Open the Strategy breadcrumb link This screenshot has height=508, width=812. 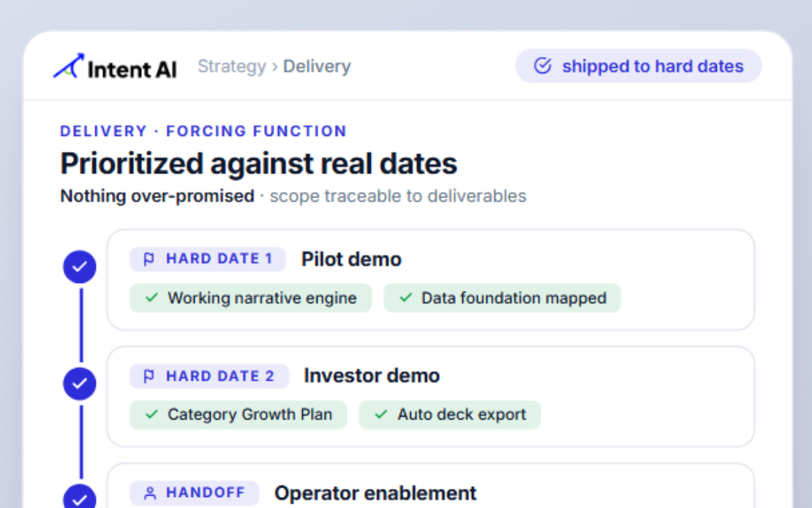(231, 67)
